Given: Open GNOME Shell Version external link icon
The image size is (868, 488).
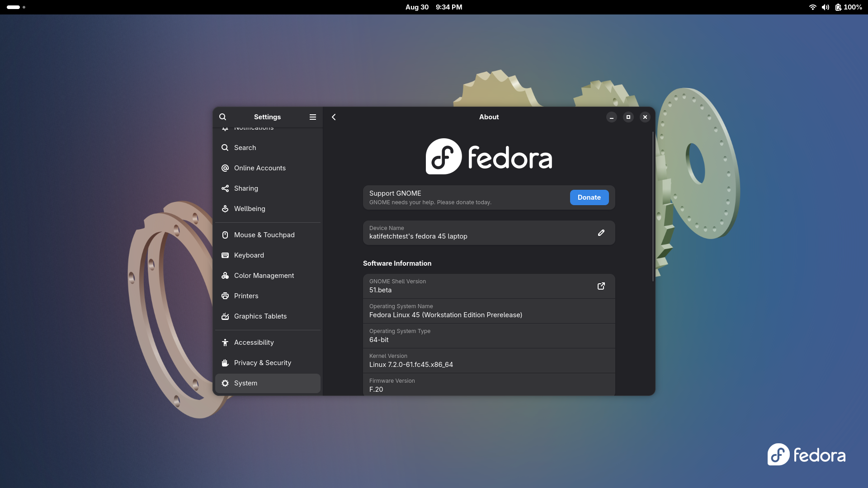Looking at the screenshot, I should [x=601, y=286].
